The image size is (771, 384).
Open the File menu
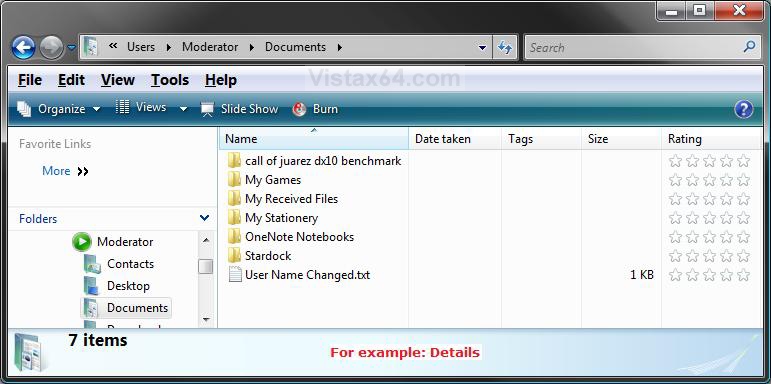pos(30,80)
